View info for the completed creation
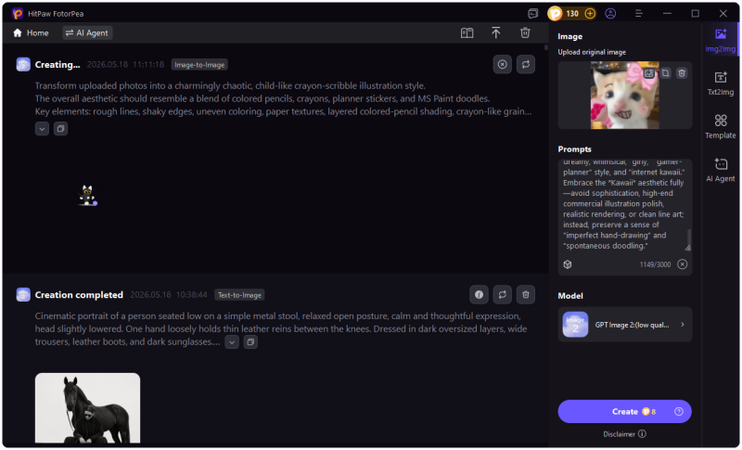 pos(479,295)
